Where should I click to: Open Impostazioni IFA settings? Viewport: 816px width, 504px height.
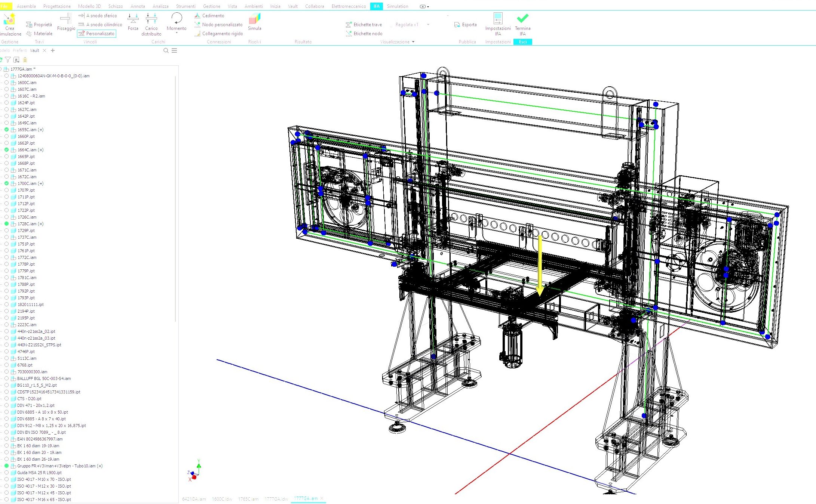[498, 19]
